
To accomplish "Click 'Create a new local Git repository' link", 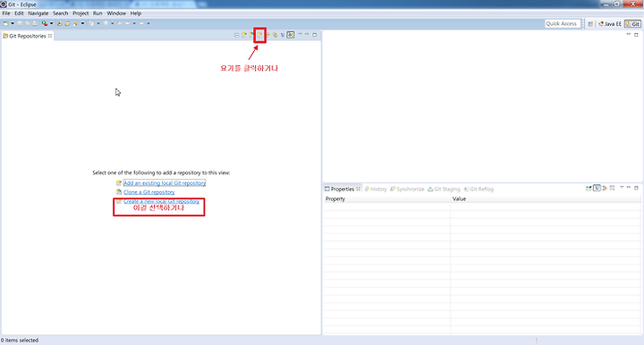I will pyautogui.click(x=161, y=201).
